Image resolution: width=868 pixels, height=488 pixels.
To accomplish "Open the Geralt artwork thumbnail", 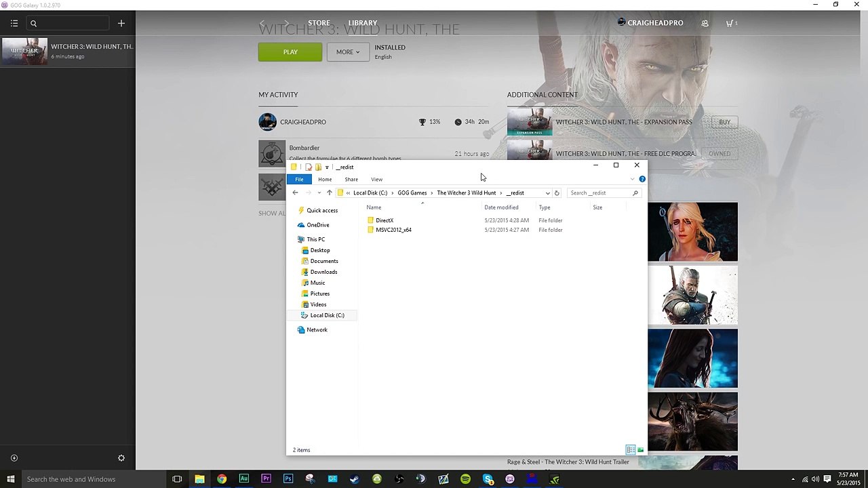I will point(692,295).
